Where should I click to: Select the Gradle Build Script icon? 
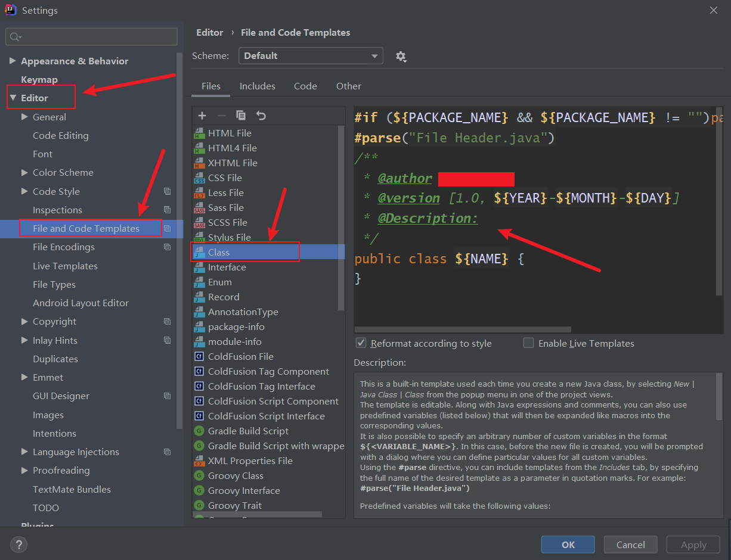(200, 431)
